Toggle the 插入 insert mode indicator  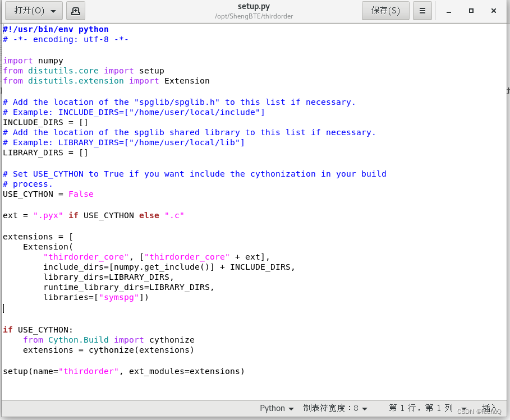click(x=489, y=408)
